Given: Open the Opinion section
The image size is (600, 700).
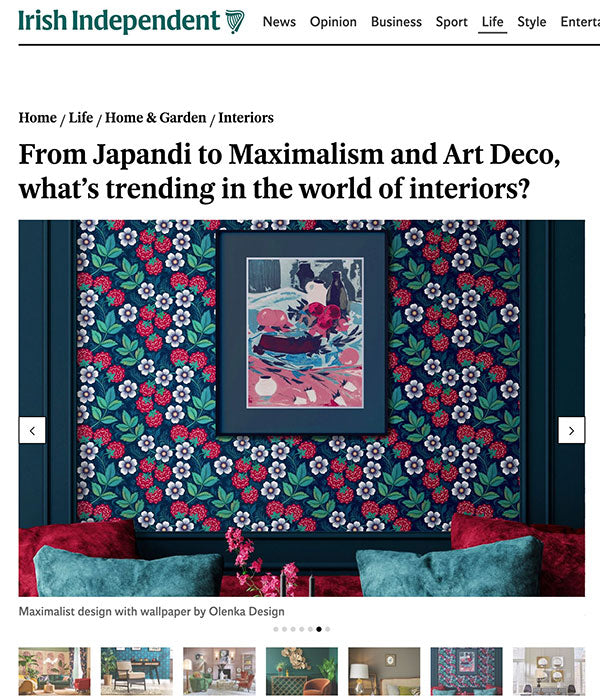Looking at the screenshot, I should 333,21.
